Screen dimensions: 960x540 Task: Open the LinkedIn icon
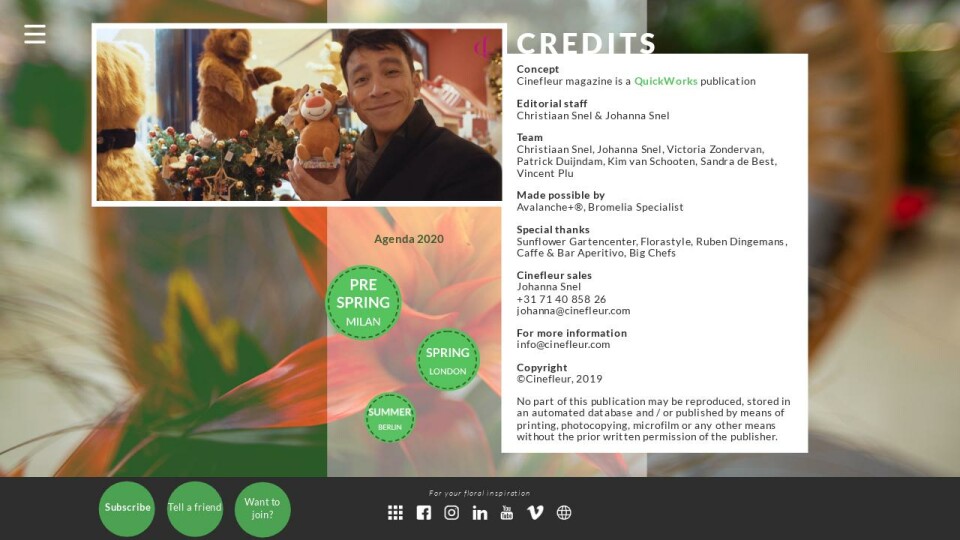point(480,512)
